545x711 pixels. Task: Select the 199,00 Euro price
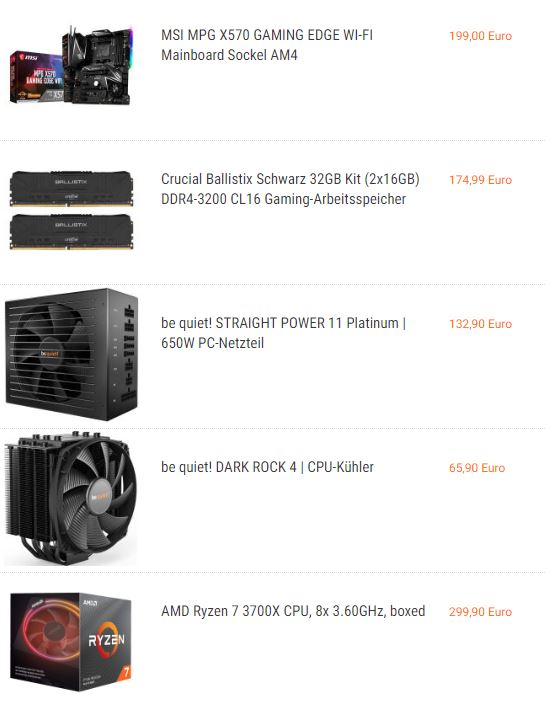pyautogui.click(x=480, y=36)
